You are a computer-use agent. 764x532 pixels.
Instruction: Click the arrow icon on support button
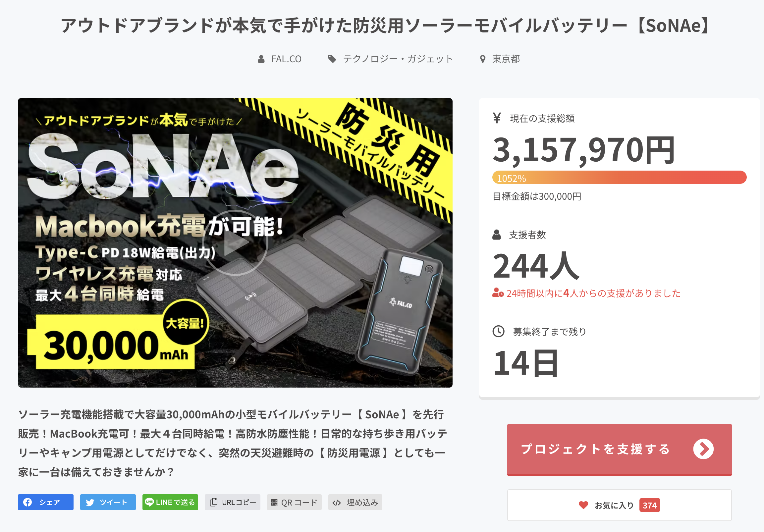[703, 449]
